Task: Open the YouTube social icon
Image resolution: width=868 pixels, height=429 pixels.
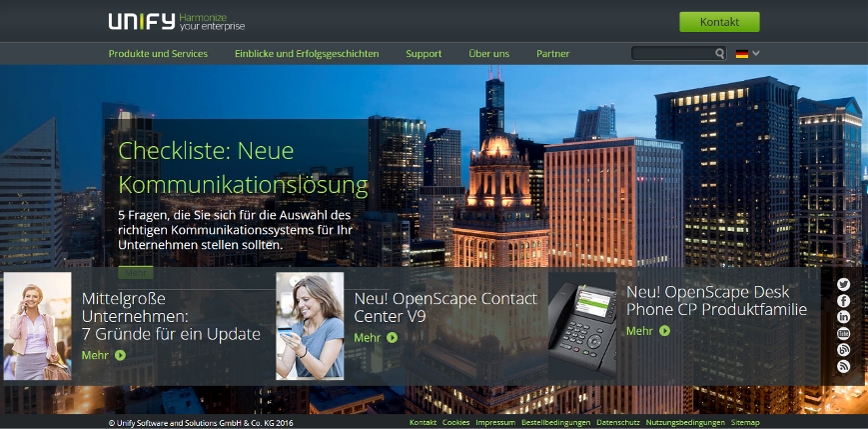Action: [843, 333]
